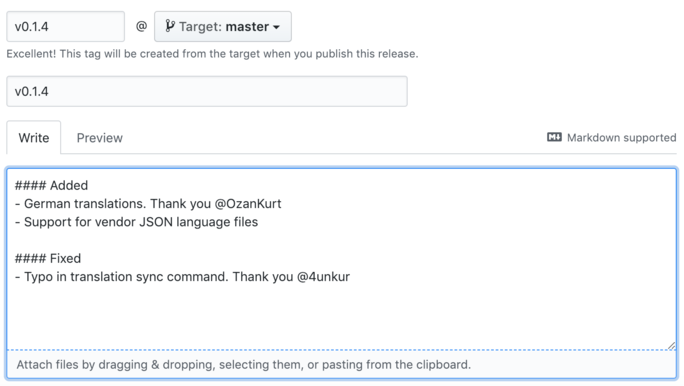Click the caret arrow next to master
The image size is (684, 386).
276,27
